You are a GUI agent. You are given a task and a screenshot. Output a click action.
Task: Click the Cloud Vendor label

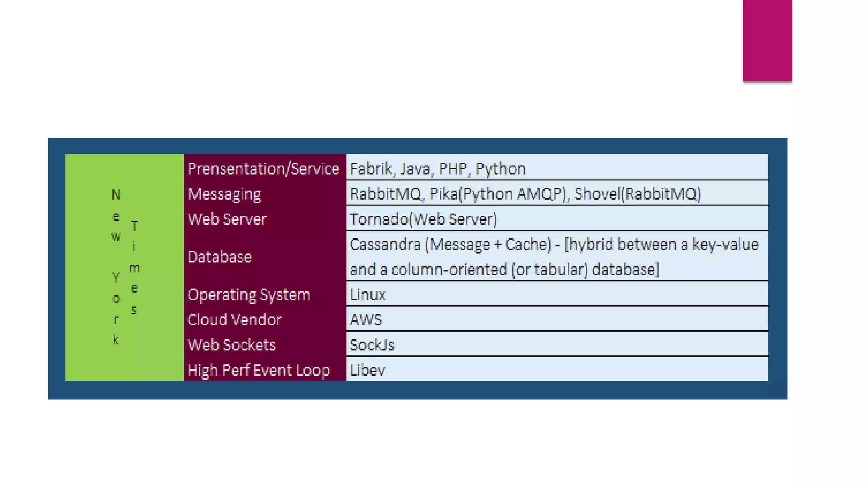[234, 320]
